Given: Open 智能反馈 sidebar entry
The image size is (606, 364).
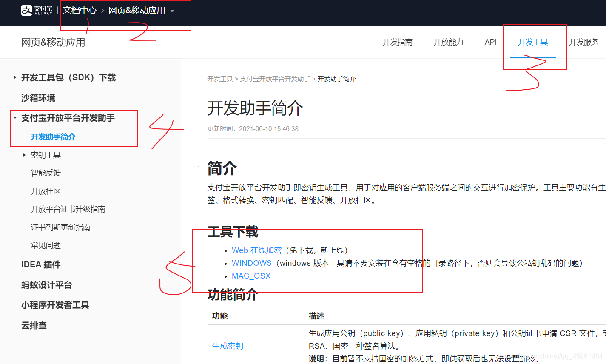Looking at the screenshot, I should click(46, 173).
